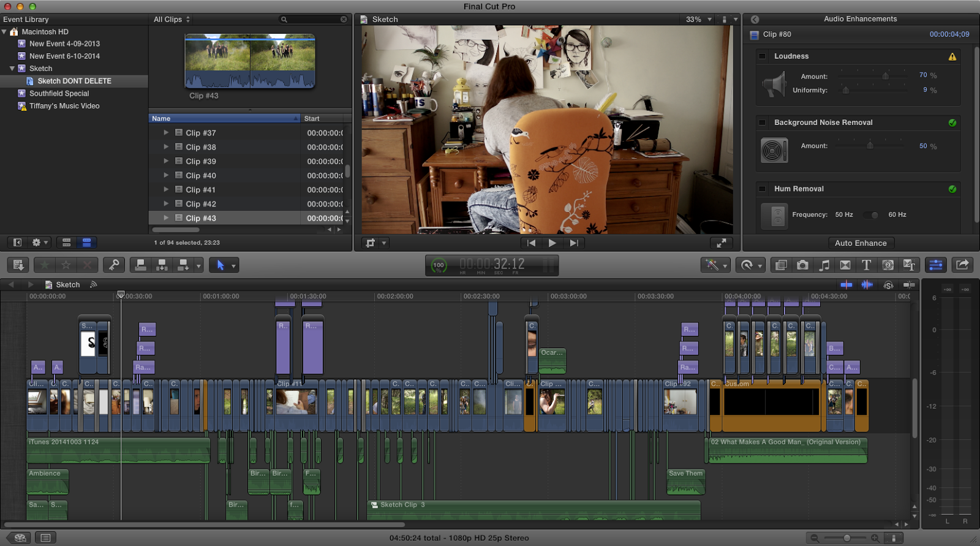Switch Hum Removal frequency 50/60 Hz toggle

click(871, 214)
